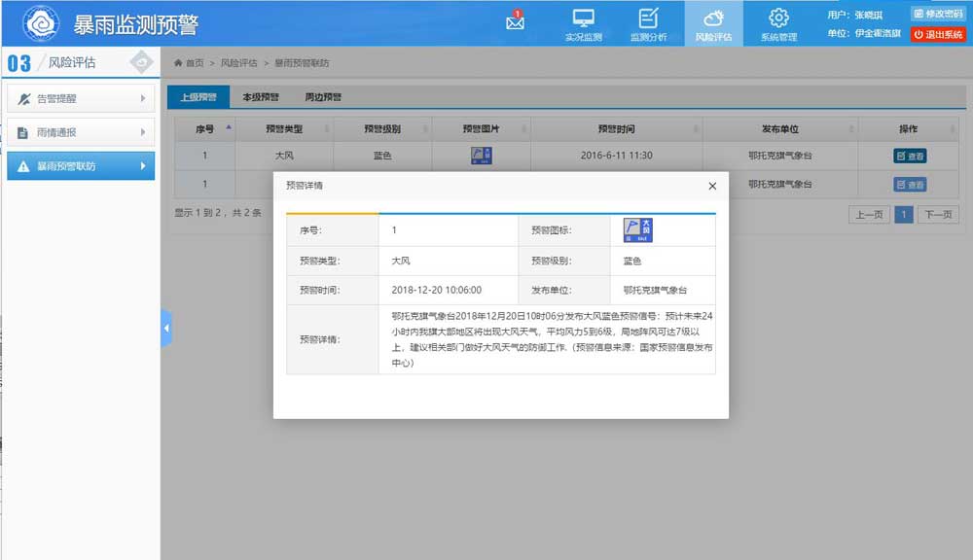Click the 预警图片 thumbnail in first table row
This screenshot has width=973, height=560.
482,156
